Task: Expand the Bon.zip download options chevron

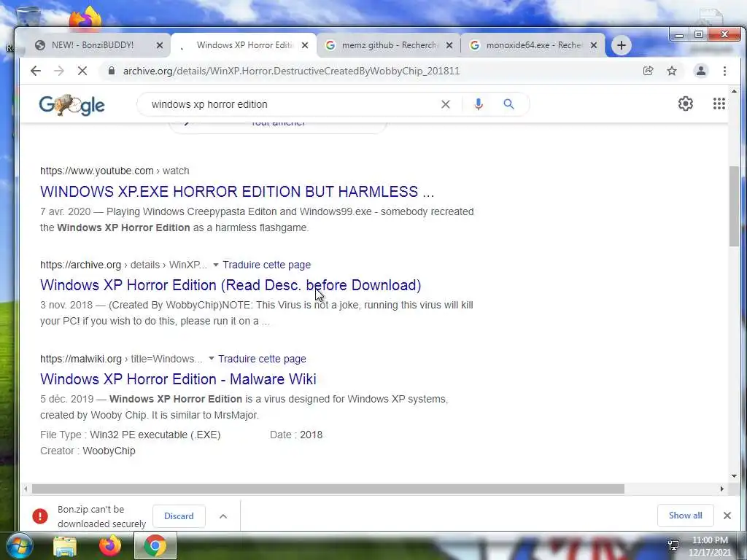Action: [x=223, y=516]
